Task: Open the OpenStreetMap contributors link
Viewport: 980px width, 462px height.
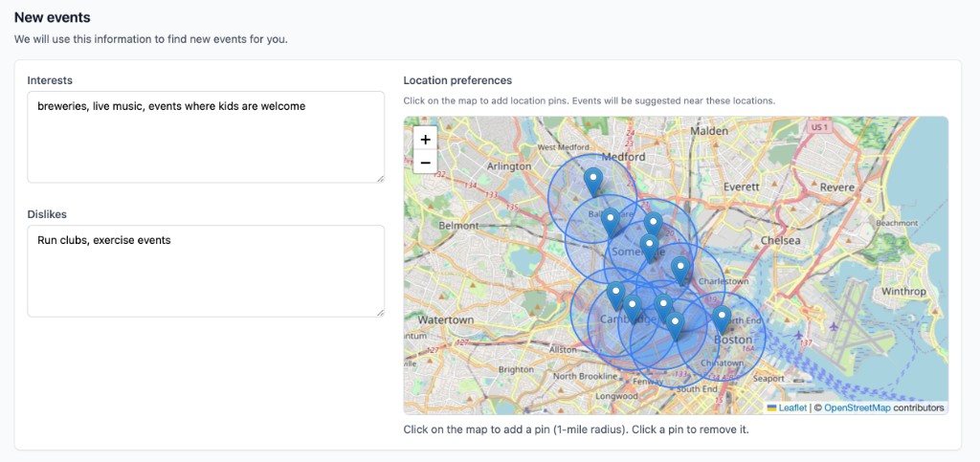Action: [x=857, y=407]
